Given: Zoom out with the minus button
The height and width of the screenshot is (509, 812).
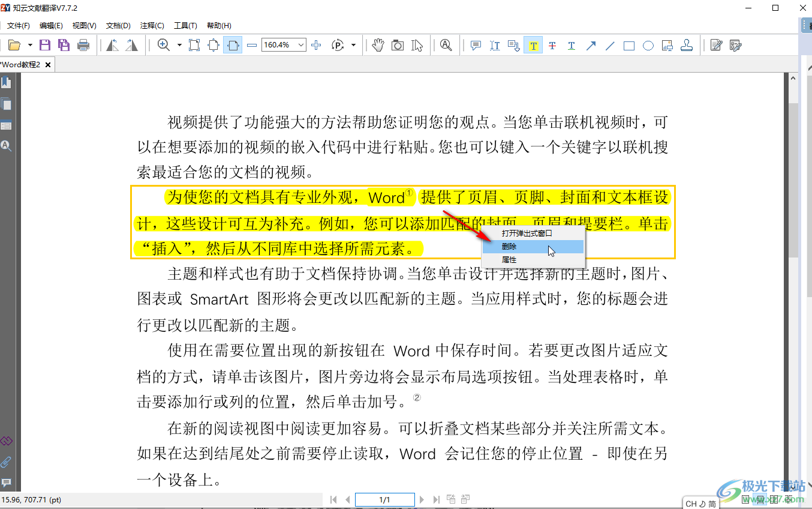Looking at the screenshot, I should (252, 45).
